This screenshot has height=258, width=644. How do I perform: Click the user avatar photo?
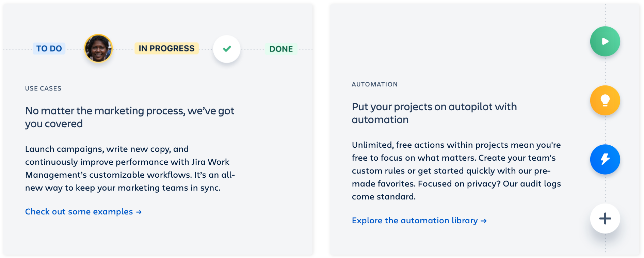pos(98,48)
